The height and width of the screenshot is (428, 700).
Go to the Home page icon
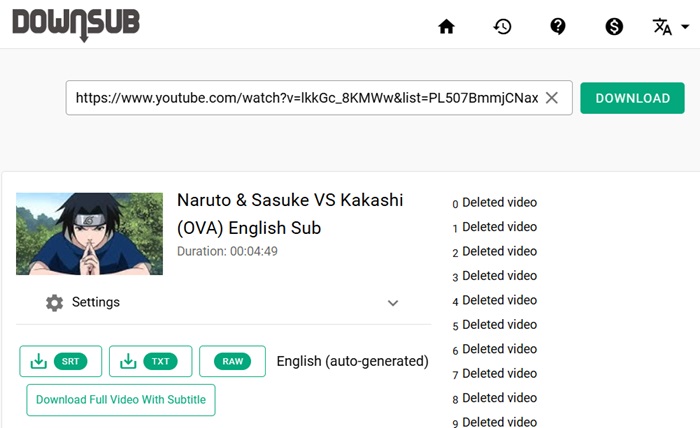[x=446, y=27]
